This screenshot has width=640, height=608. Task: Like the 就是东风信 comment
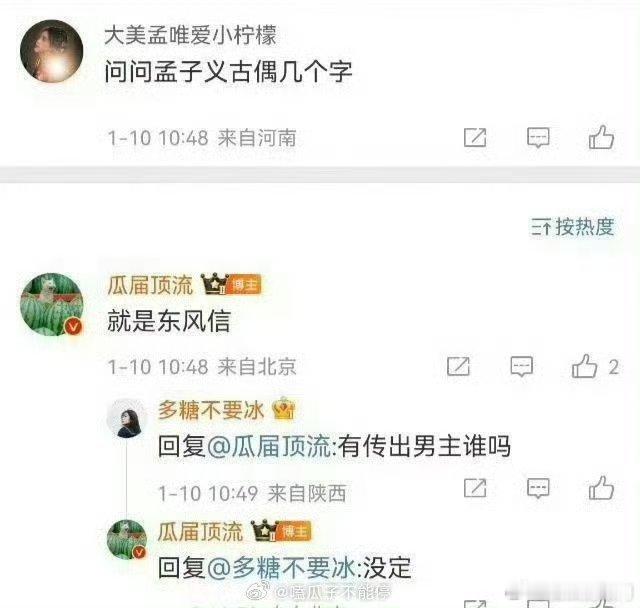coord(584,366)
